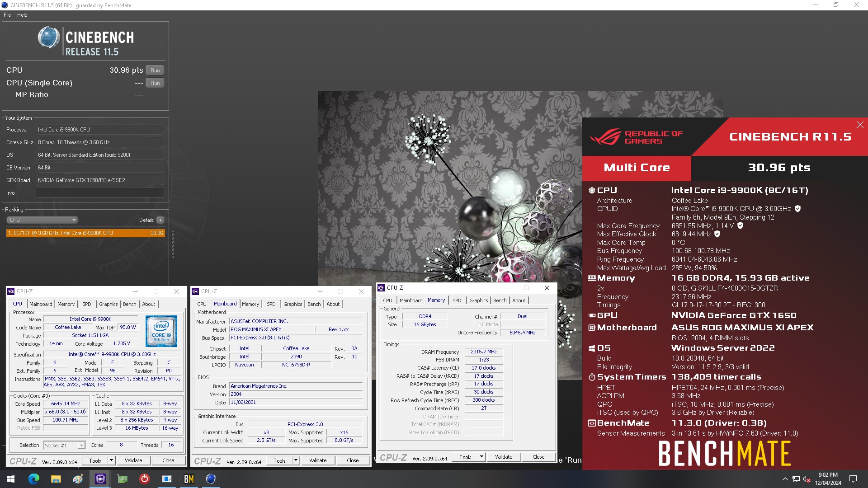
Task: Click third CPU-Z window title icon
Action: (382, 288)
